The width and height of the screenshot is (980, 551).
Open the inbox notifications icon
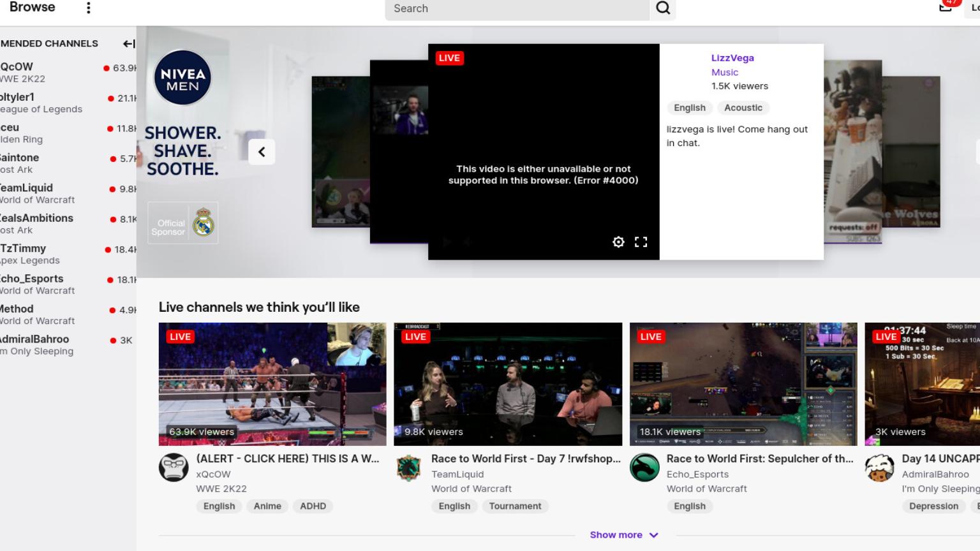(946, 6)
